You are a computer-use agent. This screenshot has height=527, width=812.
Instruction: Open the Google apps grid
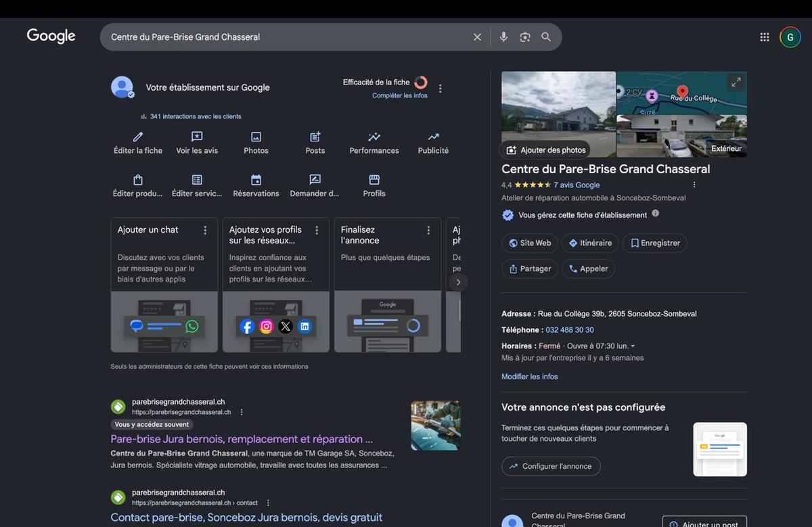click(765, 37)
